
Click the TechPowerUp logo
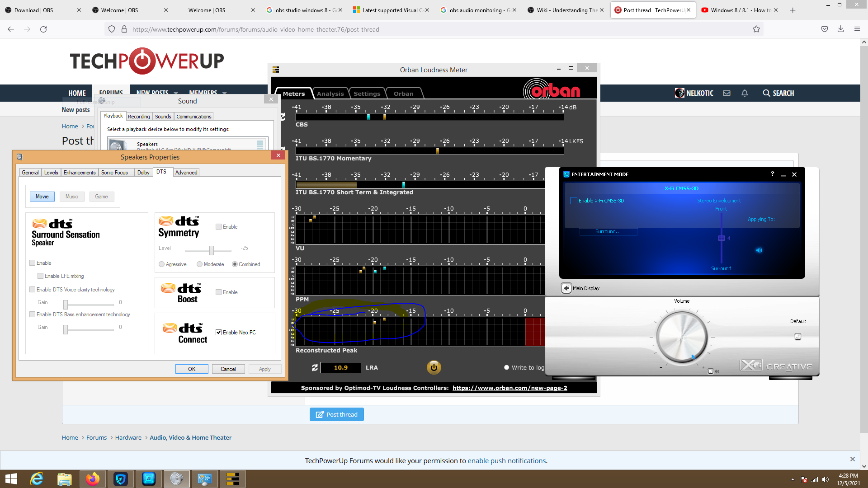click(146, 61)
